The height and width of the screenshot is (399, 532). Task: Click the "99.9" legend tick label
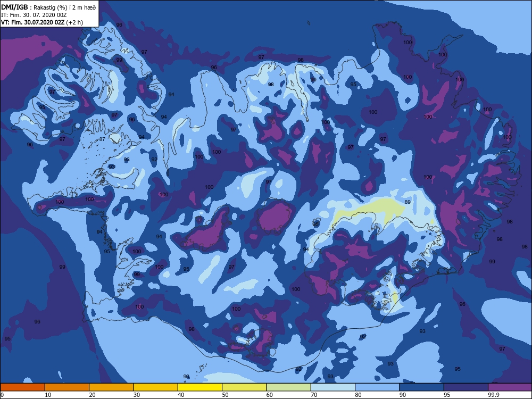494,395
